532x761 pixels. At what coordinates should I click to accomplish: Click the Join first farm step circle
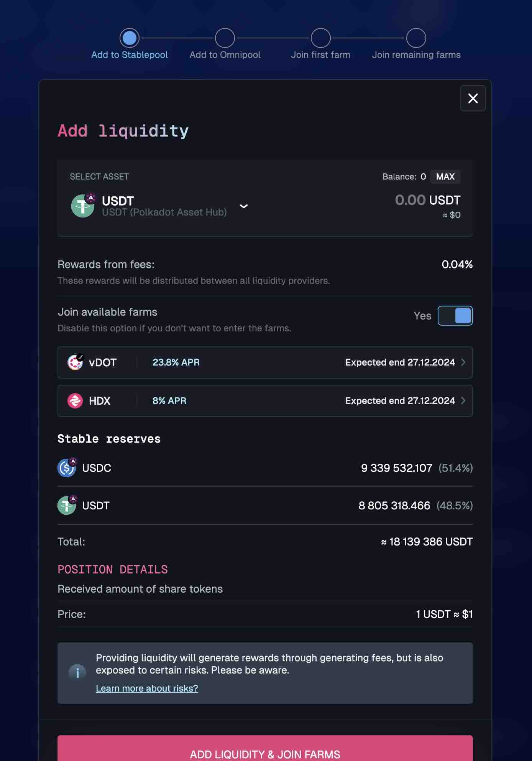(x=320, y=38)
